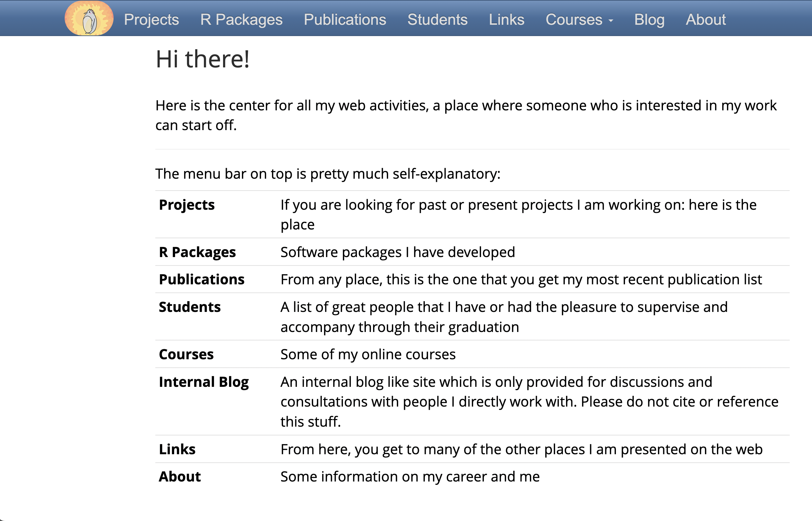Image resolution: width=812 pixels, height=521 pixels.
Task: Click the R Packages row heading
Action: pos(197,252)
